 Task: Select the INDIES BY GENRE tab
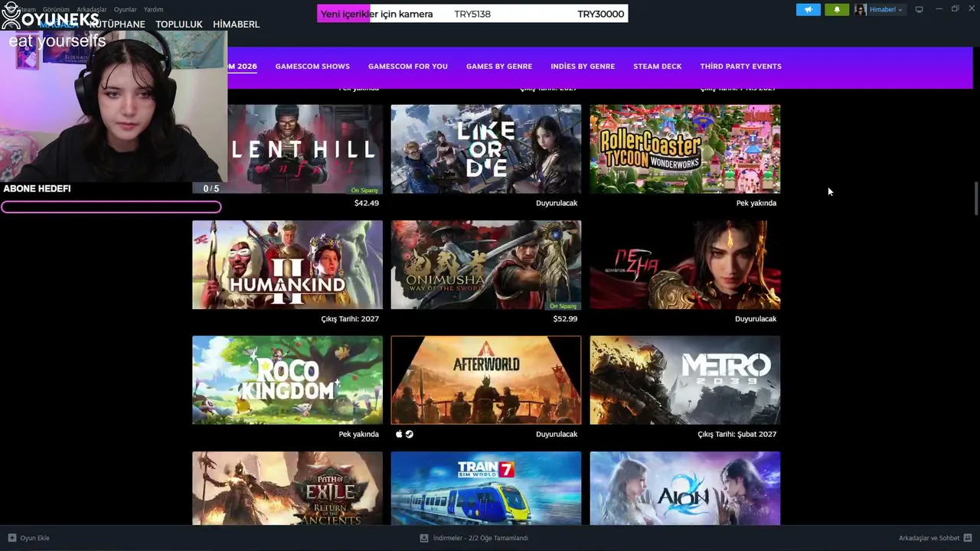[x=583, y=67]
